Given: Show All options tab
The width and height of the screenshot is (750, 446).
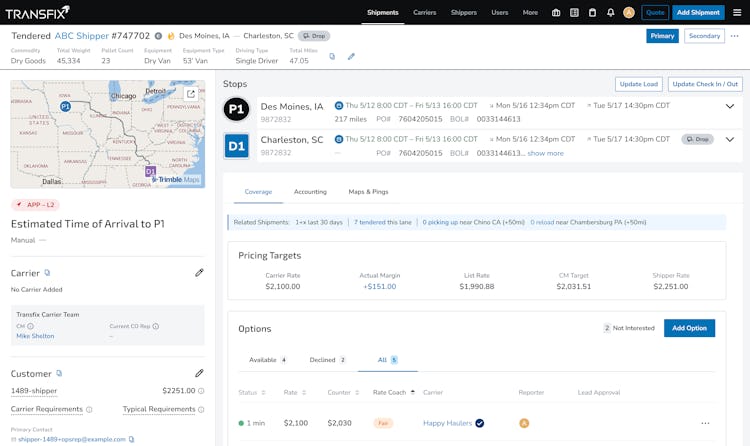Looking at the screenshot, I should pos(388,360).
